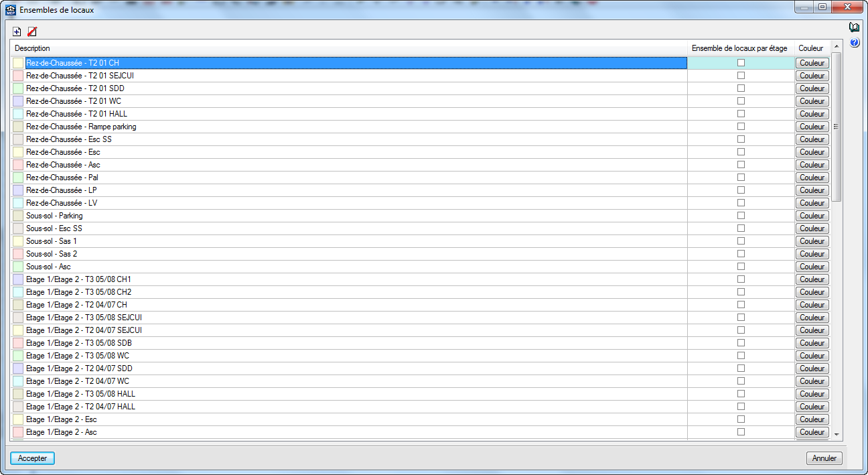Delete the selected room set

click(32, 31)
